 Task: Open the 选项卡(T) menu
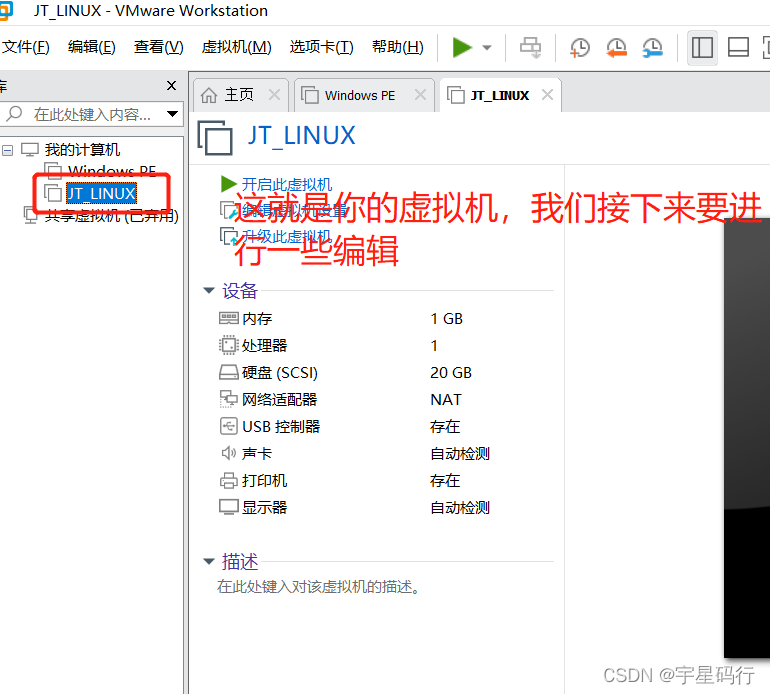pyautogui.click(x=322, y=47)
